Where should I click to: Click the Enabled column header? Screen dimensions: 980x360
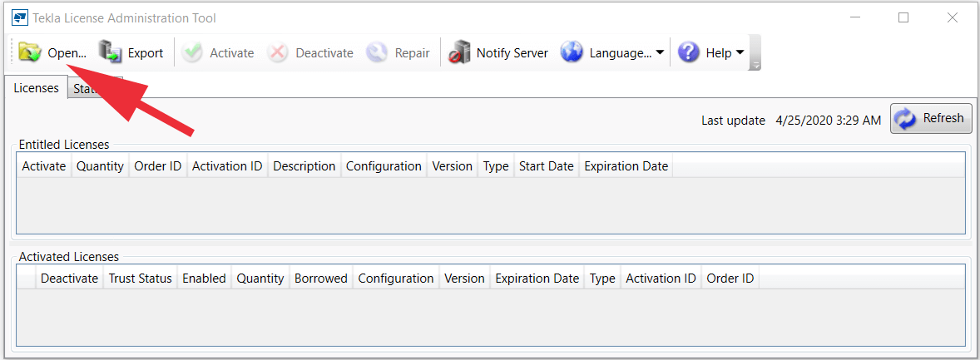205,279
